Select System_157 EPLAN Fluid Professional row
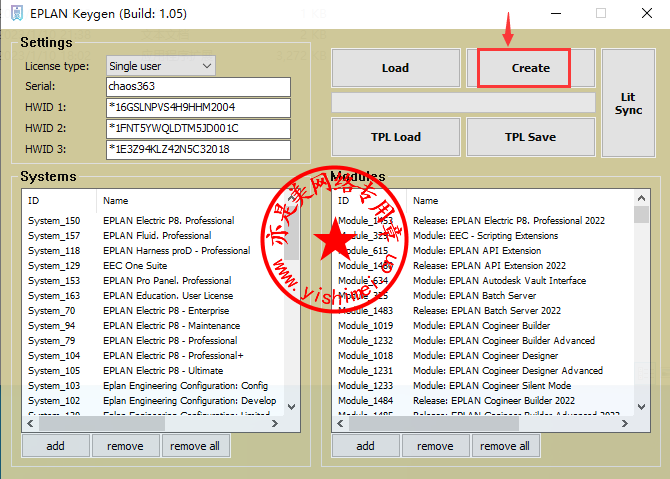The width and height of the screenshot is (670, 479). click(153, 235)
